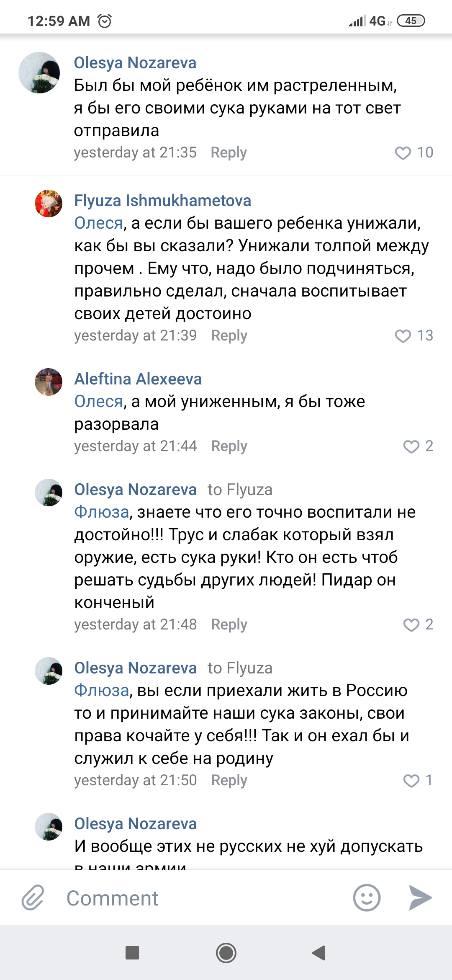
Task: Open Flyuza Ishmukhametova's profile name link
Action: 162,201
